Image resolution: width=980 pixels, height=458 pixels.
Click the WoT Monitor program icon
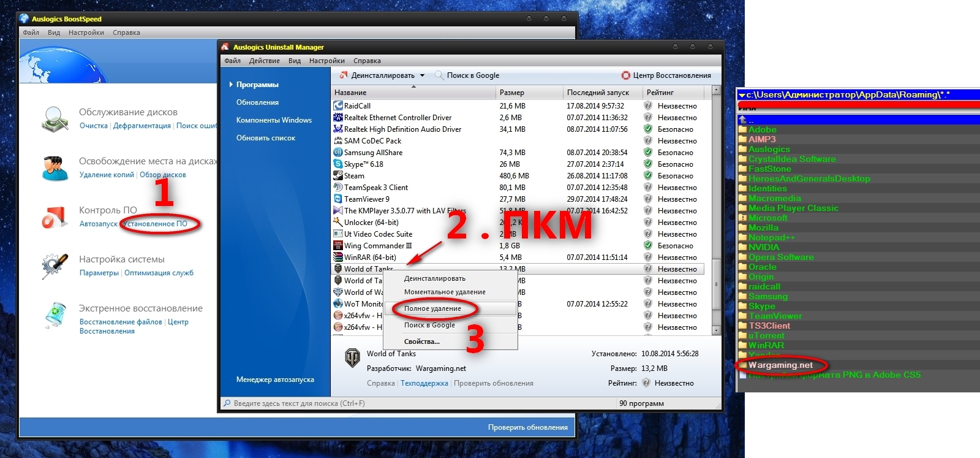tap(337, 304)
